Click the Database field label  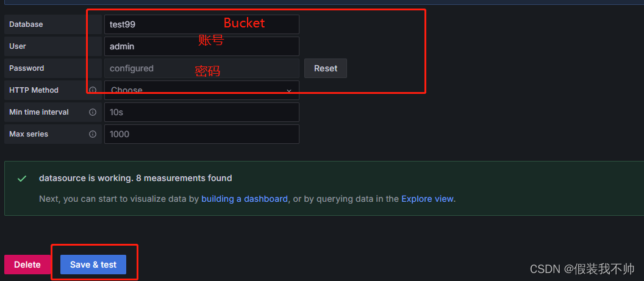26,24
